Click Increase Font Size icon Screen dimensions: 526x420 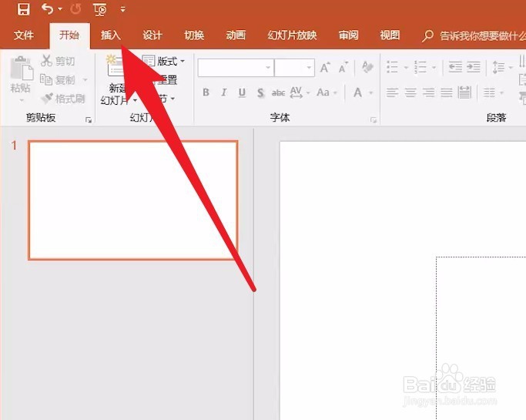(325, 68)
